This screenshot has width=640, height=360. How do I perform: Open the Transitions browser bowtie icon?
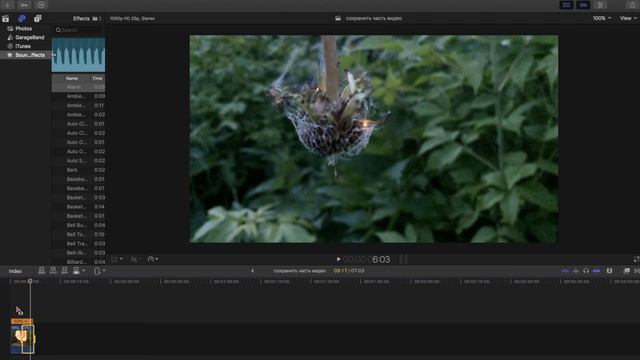tap(637, 271)
